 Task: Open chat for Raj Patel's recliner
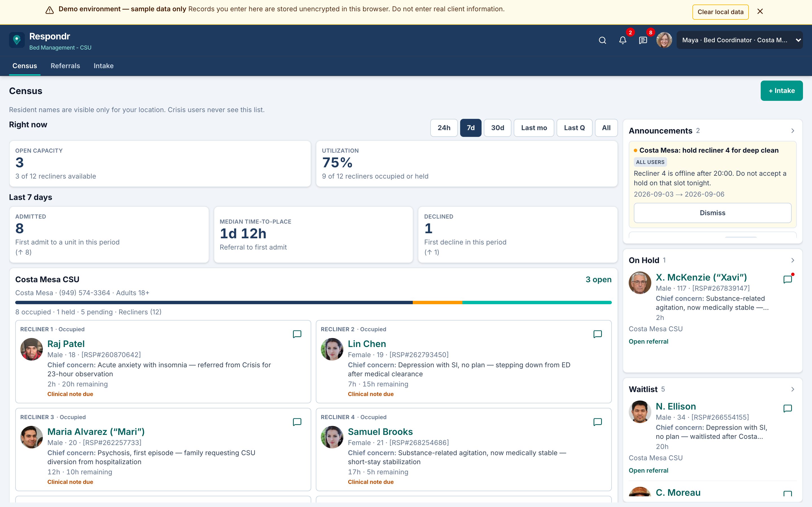tap(297, 334)
